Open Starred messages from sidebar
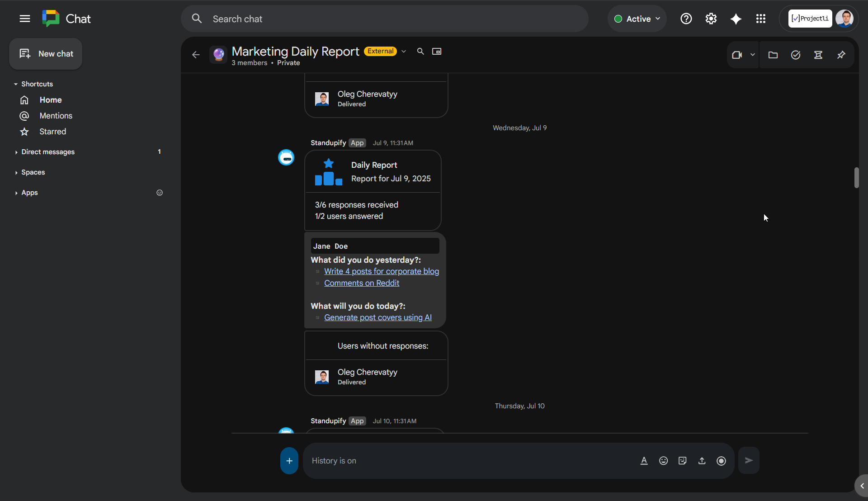 [53, 132]
